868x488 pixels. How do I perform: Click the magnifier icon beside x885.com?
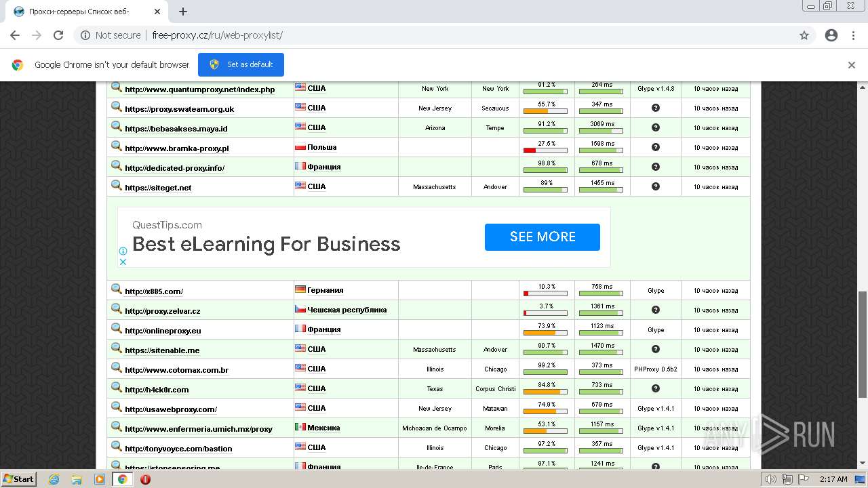117,289
